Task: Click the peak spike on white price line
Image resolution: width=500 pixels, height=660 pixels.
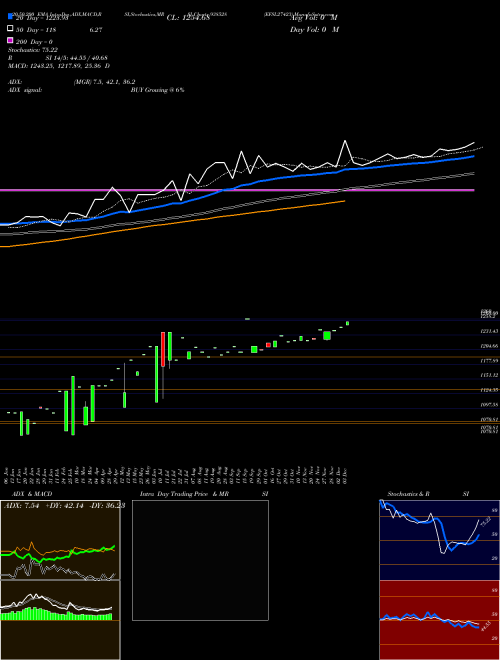Action: (x=345, y=141)
